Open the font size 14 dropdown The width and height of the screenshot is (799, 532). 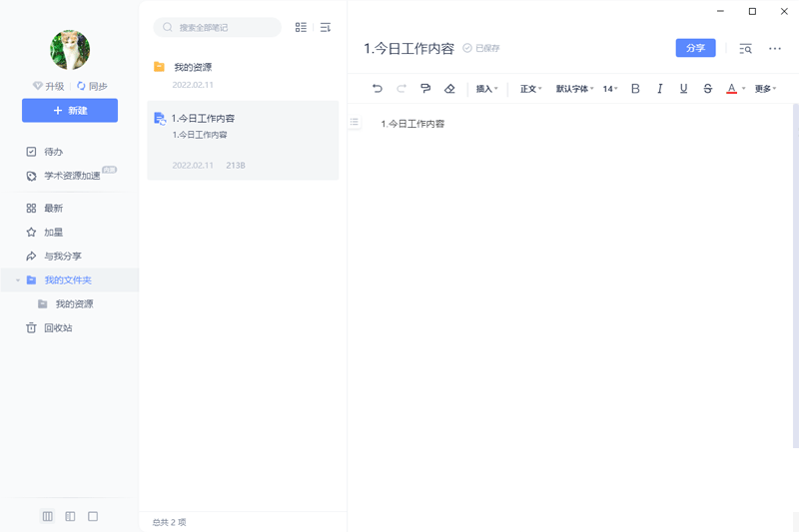tap(610, 89)
